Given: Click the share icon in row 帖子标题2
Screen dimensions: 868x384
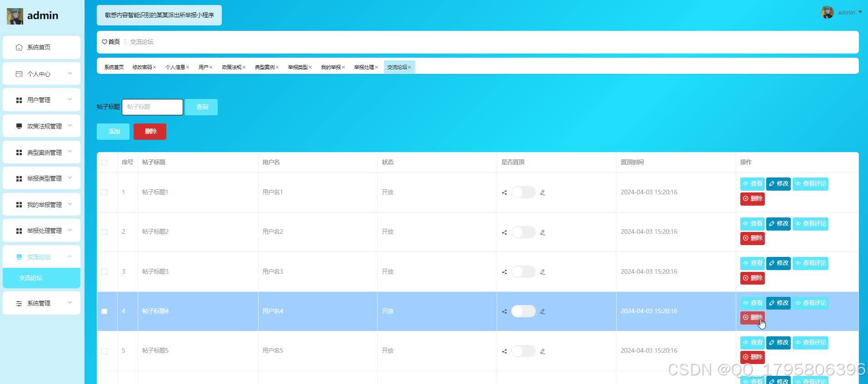Looking at the screenshot, I should point(504,232).
